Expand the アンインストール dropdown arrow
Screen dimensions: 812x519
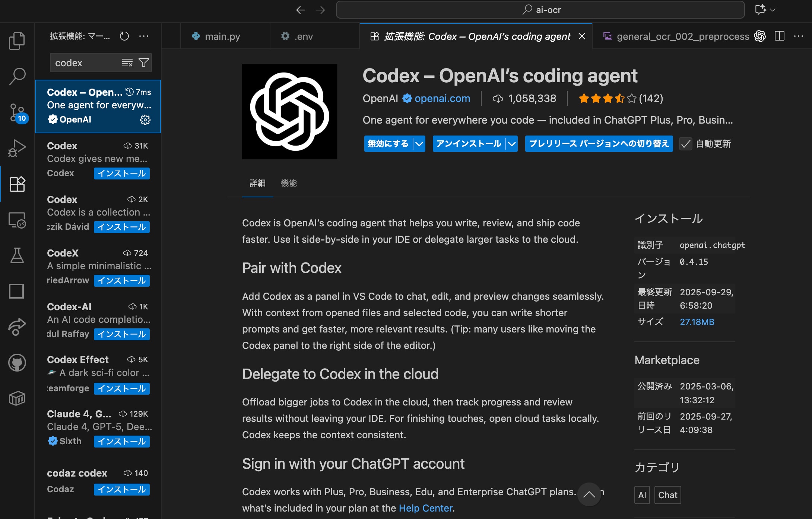(512, 144)
